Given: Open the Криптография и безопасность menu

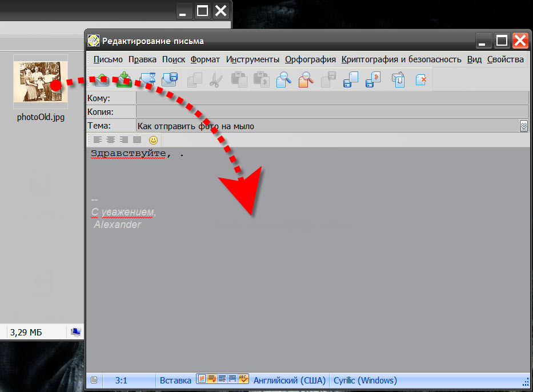Looking at the screenshot, I should click(401, 59).
